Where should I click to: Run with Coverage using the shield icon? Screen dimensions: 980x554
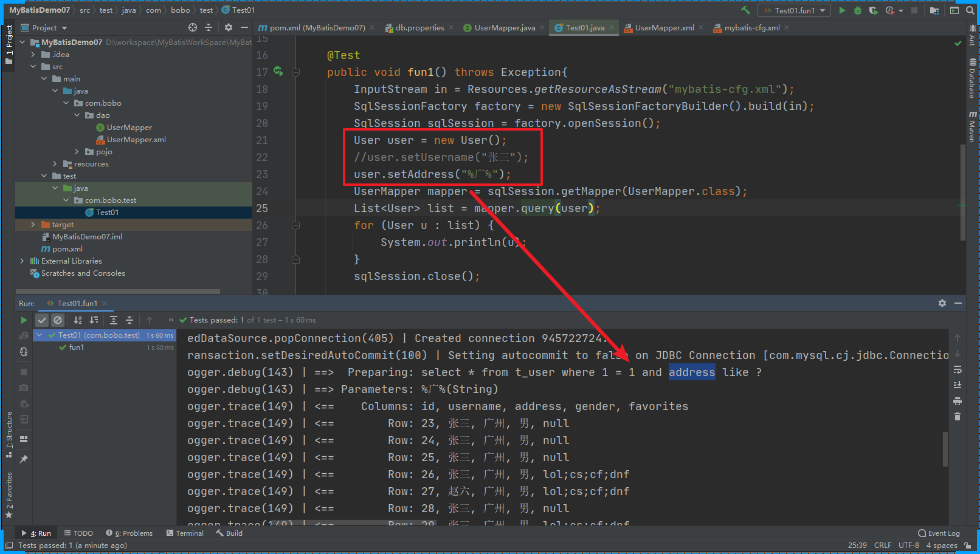pos(873,10)
